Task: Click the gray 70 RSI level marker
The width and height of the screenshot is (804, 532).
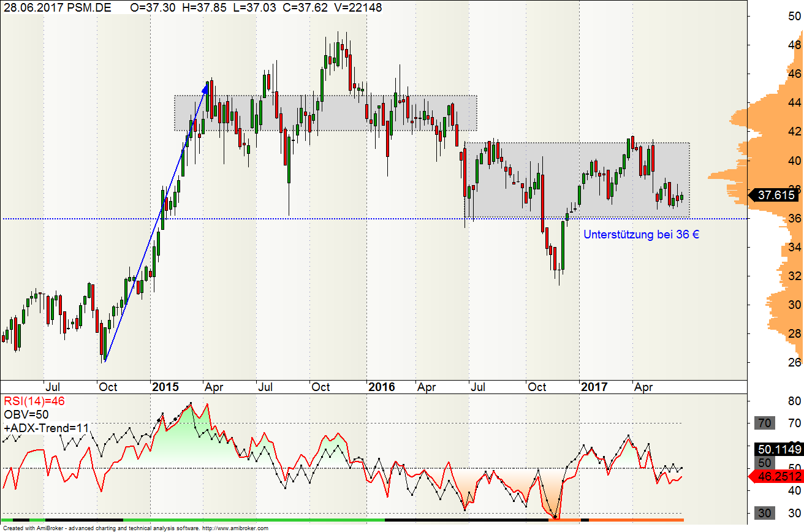Action: [x=765, y=423]
